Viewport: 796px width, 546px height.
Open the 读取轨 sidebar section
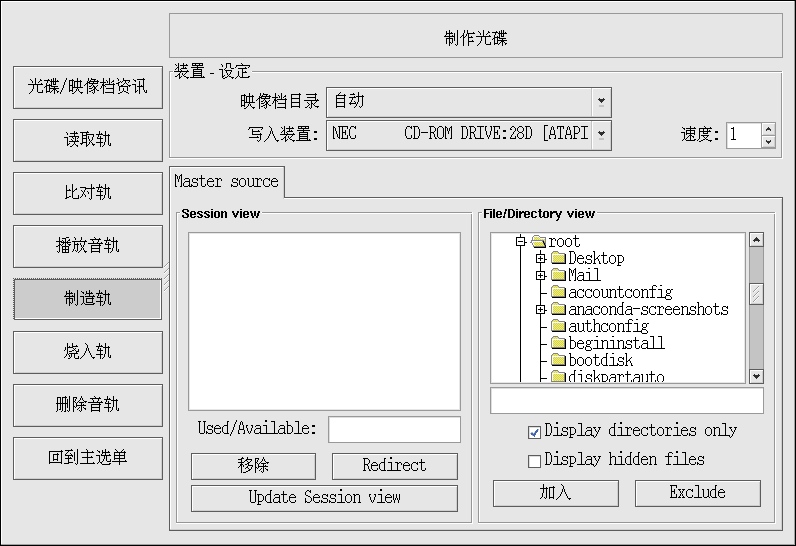(88, 140)
